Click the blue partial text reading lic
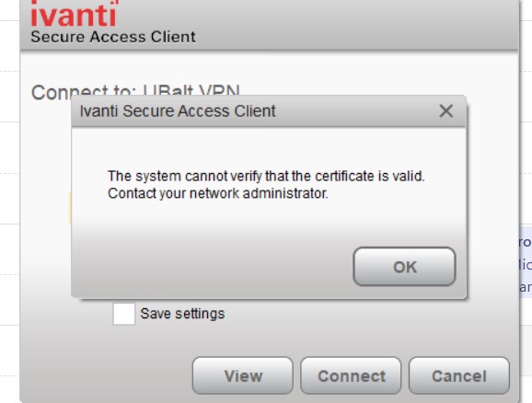Viewport: 532px width, 403px height. [526, 264]
